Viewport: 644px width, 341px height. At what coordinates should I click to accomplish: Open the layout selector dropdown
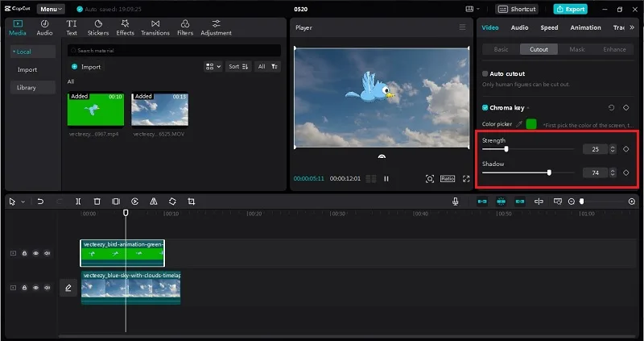[x=473, y=9]
